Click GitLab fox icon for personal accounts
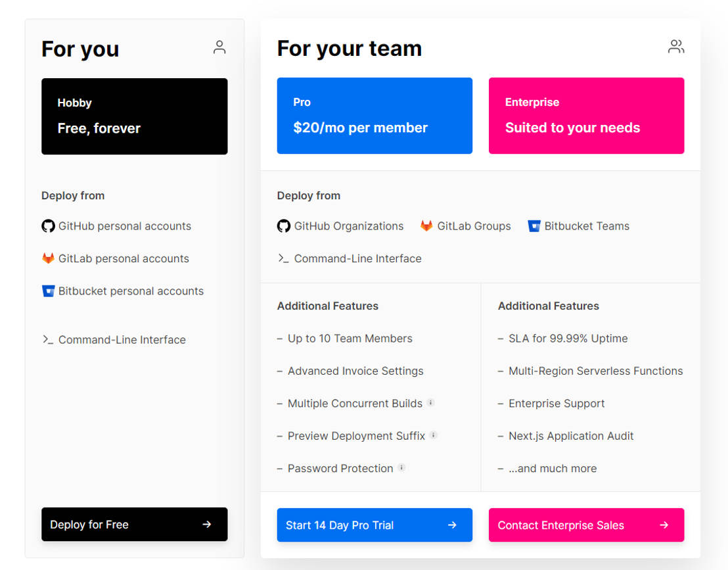The width and height of the screenshot is (728, 570). pyautogui.click(x=48, y=258)
